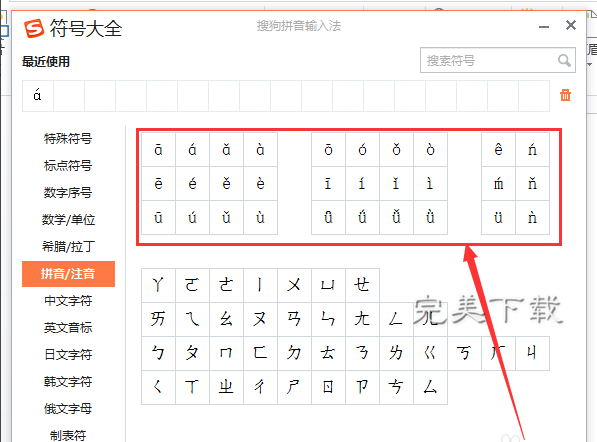This screenshot has height=442, width=597.
Task: Open the 中文字符 category
Action: [x=68, y=301]
